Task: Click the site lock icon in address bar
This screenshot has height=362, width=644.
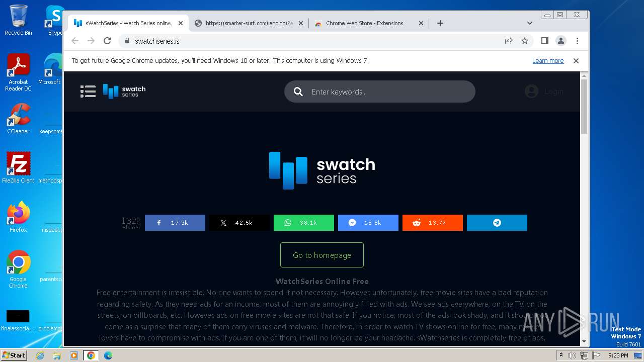Action: click(127, 41)
